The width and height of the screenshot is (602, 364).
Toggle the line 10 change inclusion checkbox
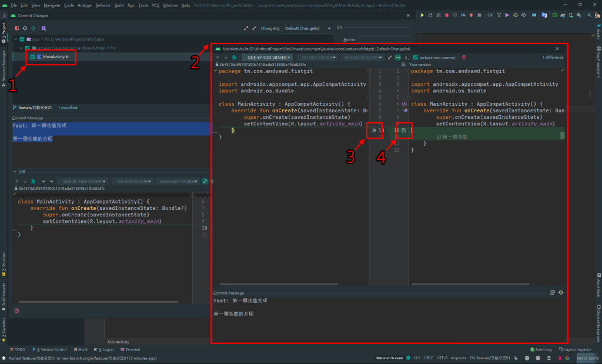404,131
